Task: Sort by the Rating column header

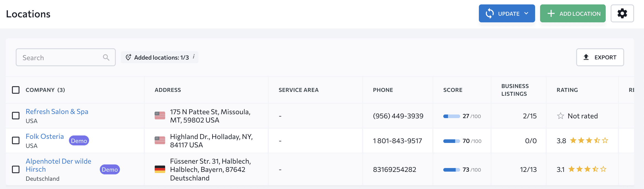Action: tap(567, 90)
